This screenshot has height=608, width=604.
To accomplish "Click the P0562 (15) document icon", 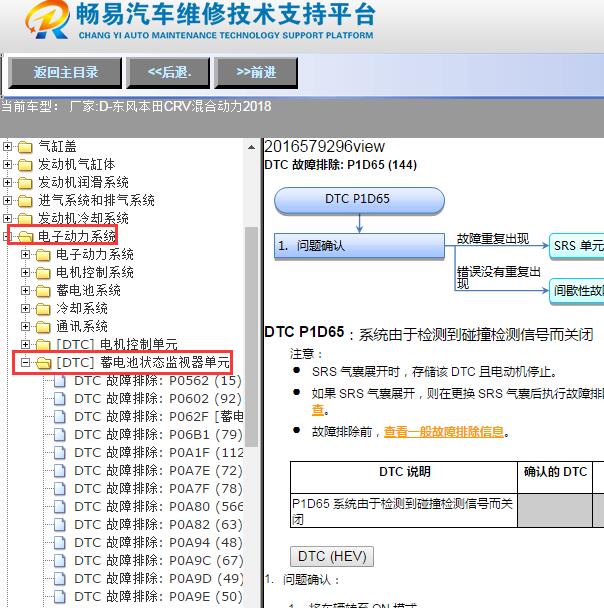I will tap(59, 381).
